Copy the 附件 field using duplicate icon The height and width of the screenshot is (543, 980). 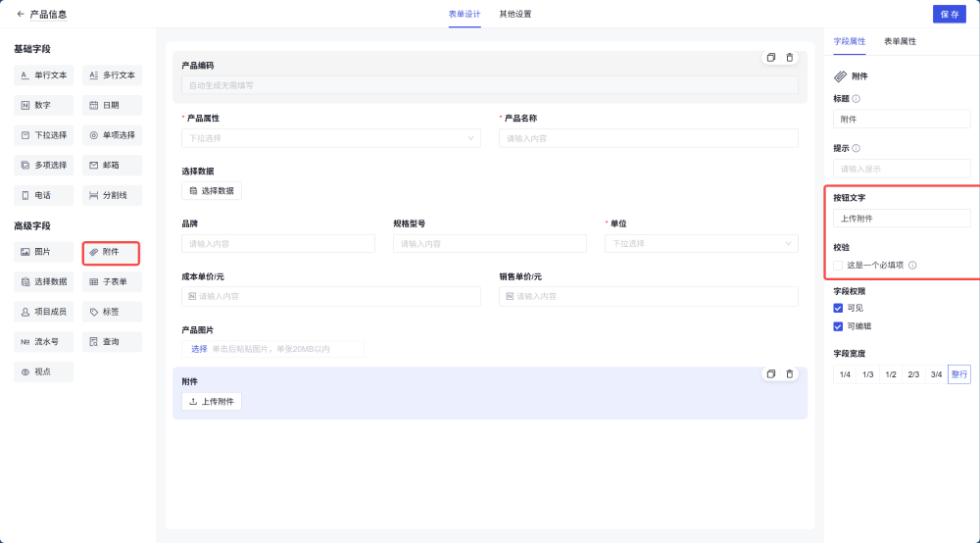pyautogui.click(x=771, y=373)
